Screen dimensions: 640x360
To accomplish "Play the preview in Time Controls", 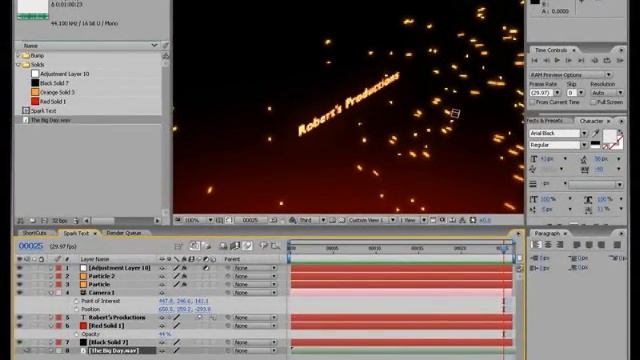I will pyautogui.click(x=557, y=60).
